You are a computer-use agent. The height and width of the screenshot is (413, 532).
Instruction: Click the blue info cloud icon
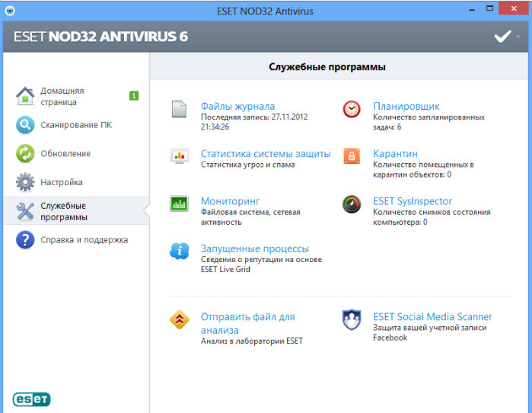click(x=179, y=251)
